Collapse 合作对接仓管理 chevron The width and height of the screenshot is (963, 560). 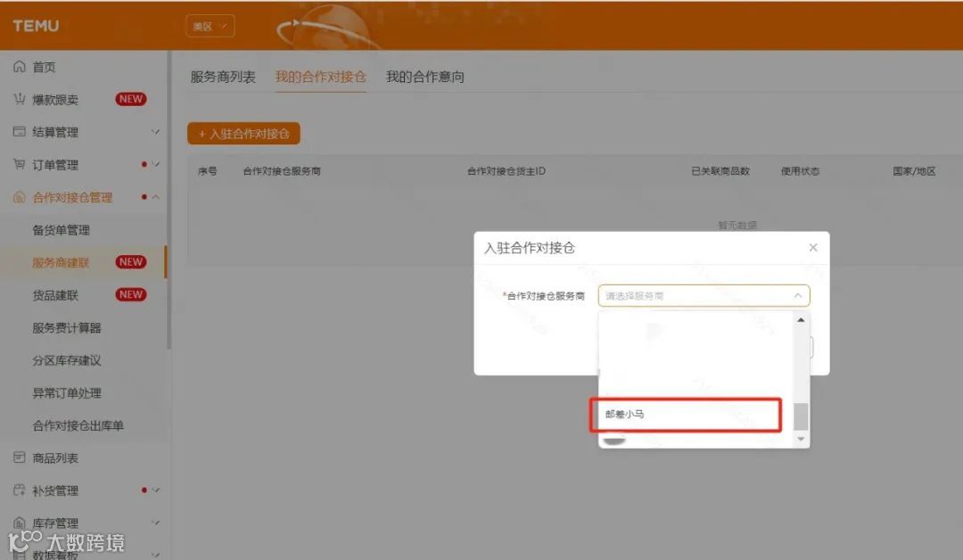pos(156,197)
